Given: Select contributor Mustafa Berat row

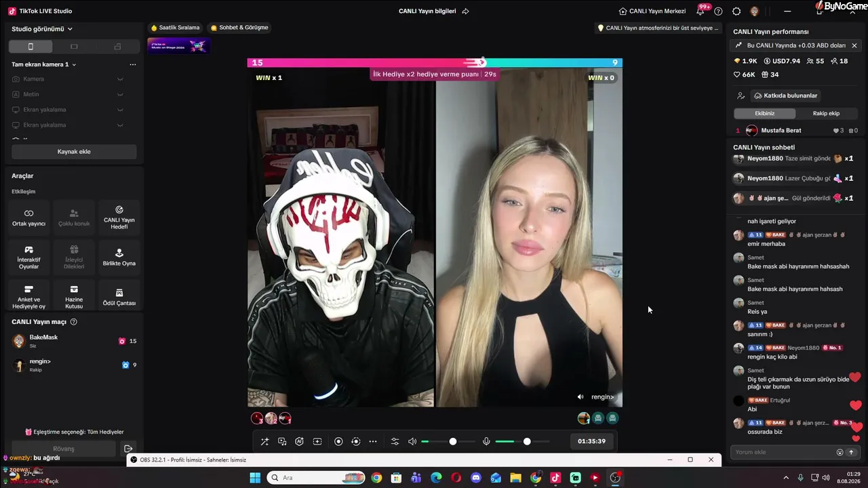Looking at the screenshot, I should pos(797,130).
